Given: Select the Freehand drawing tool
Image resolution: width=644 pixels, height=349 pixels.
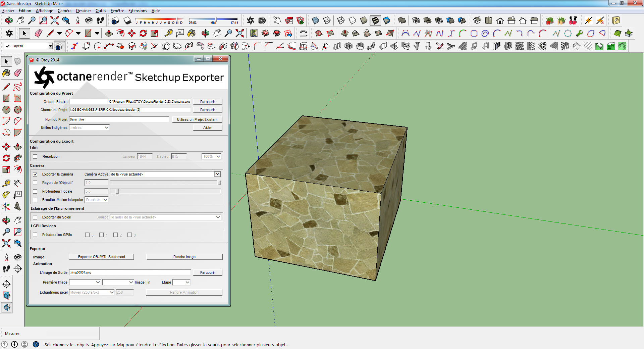Looking at the screenshot, I should (x=17, y=87).
